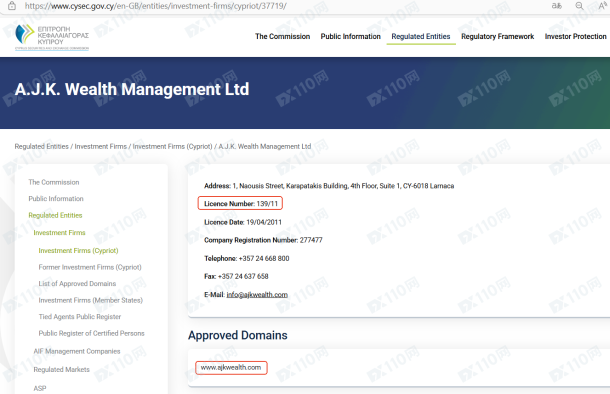The height and width of the screenshot is (394, 610).
Task: Click A.J.K. Wealth Management Ltd breadcrumb
Action: pyautogui.click(x=265, y=146)
